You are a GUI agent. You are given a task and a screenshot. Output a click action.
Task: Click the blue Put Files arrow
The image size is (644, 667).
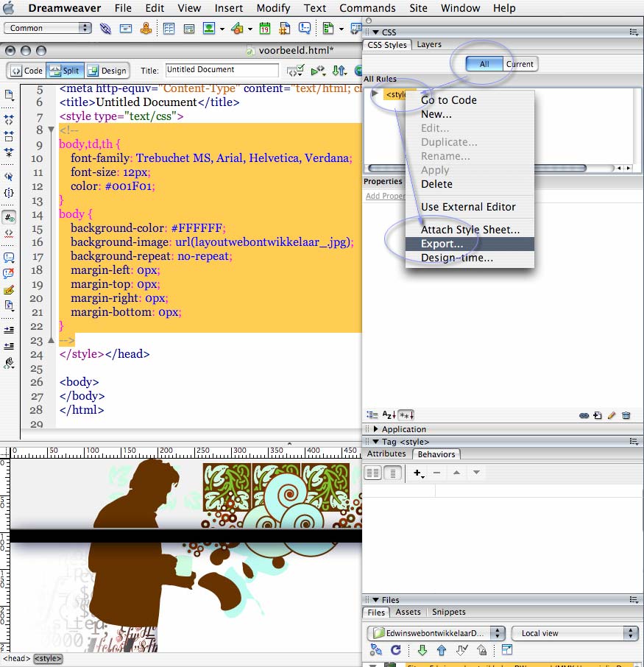tap(442, 650)
